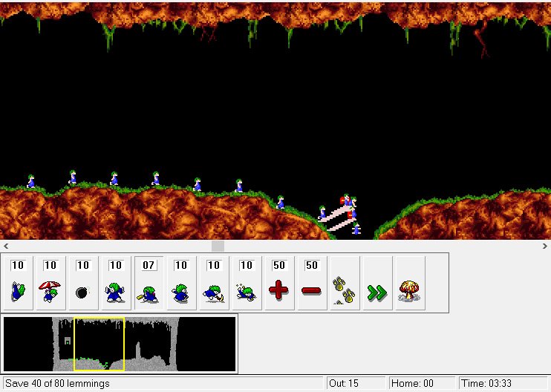Click the entrance hatch on the minimap
This screenshot has width=551, height=392.
[x=68, y=340]
